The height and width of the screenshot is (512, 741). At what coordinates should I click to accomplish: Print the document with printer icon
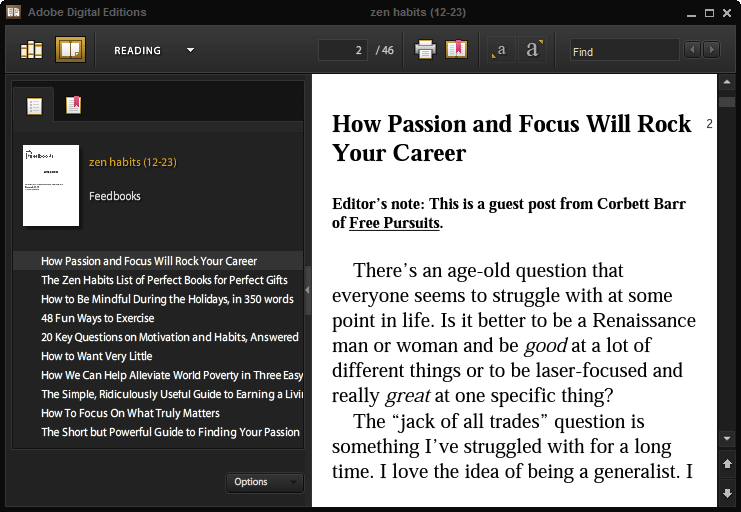(x=425, y=50)
